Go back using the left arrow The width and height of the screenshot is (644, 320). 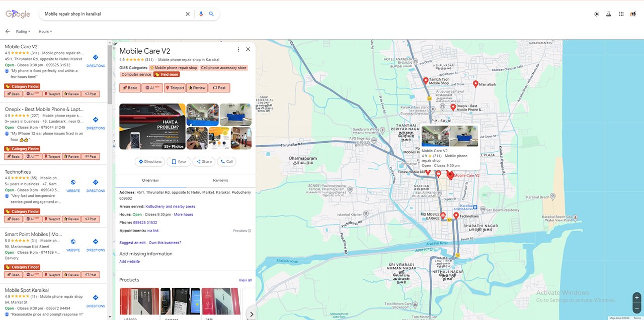pyautogui.click(x=8, y=31)
